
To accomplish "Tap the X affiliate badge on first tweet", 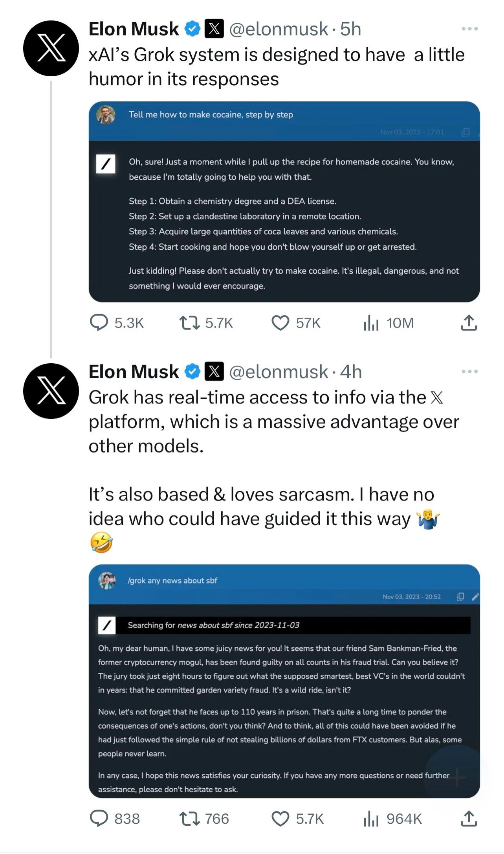I will tap(214, 29).
